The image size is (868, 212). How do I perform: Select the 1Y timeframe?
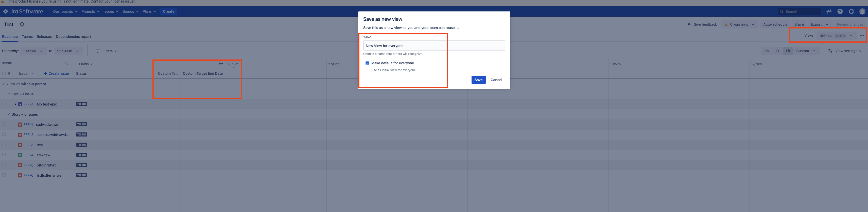(x=778, y=51)
